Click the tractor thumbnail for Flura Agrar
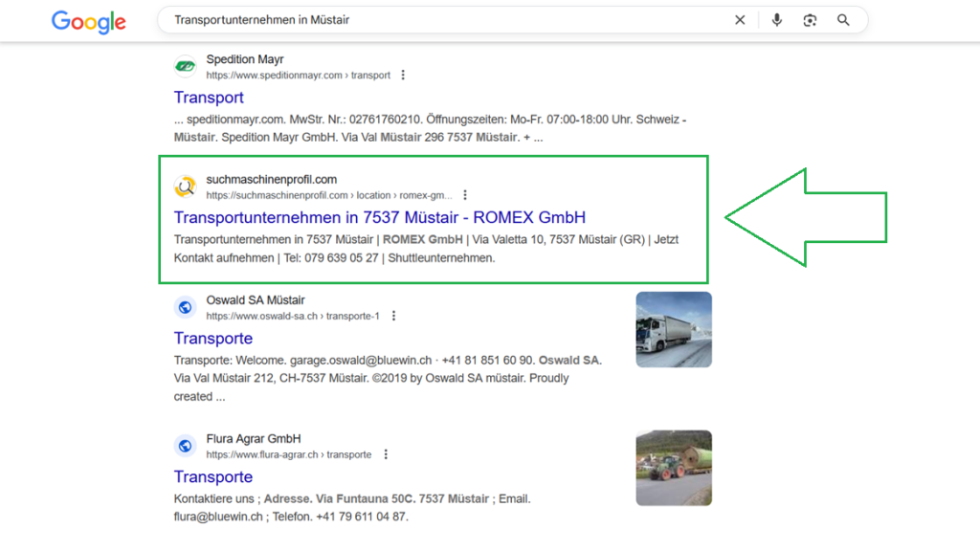Image resolution: width=980 pixels, height=551 pixels. coord(674,468)
